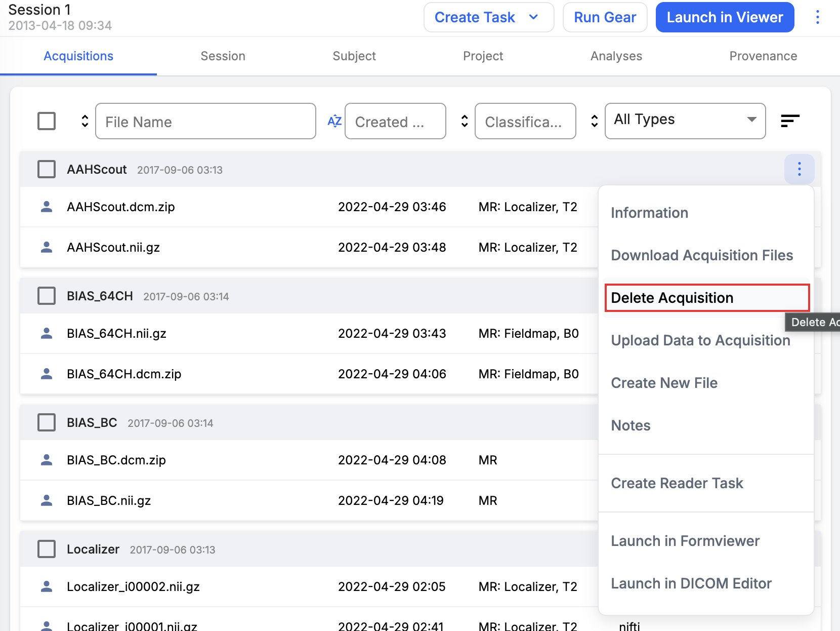
Task: Click into the Created date filter field
Action: pos(395,121)
